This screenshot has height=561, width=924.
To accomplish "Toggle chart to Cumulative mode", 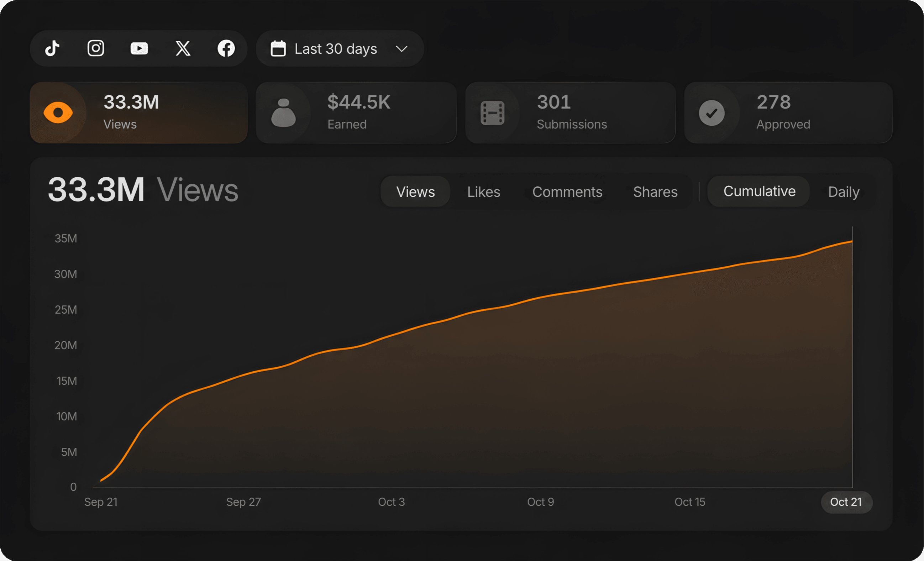I will point(758,191).
